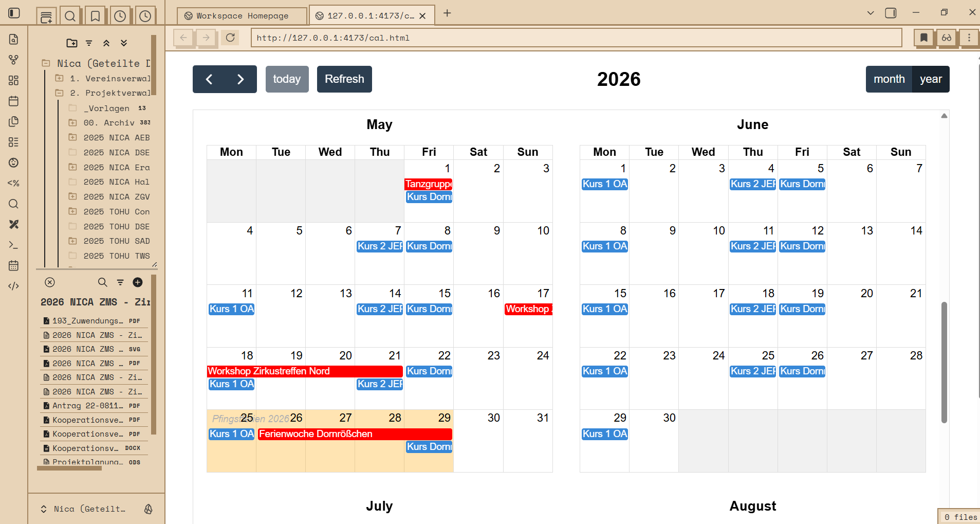Switch to the Workspace Homepage tab

point(242,16)
